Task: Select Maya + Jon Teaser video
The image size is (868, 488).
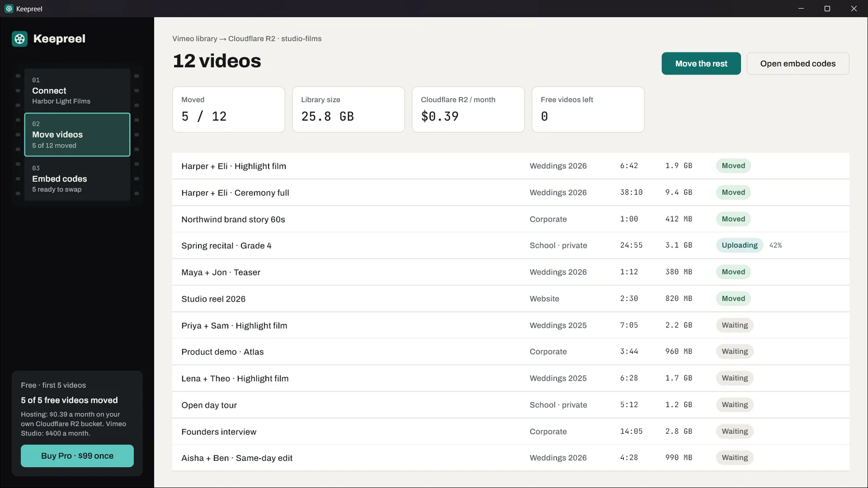Action: [510, 272]
